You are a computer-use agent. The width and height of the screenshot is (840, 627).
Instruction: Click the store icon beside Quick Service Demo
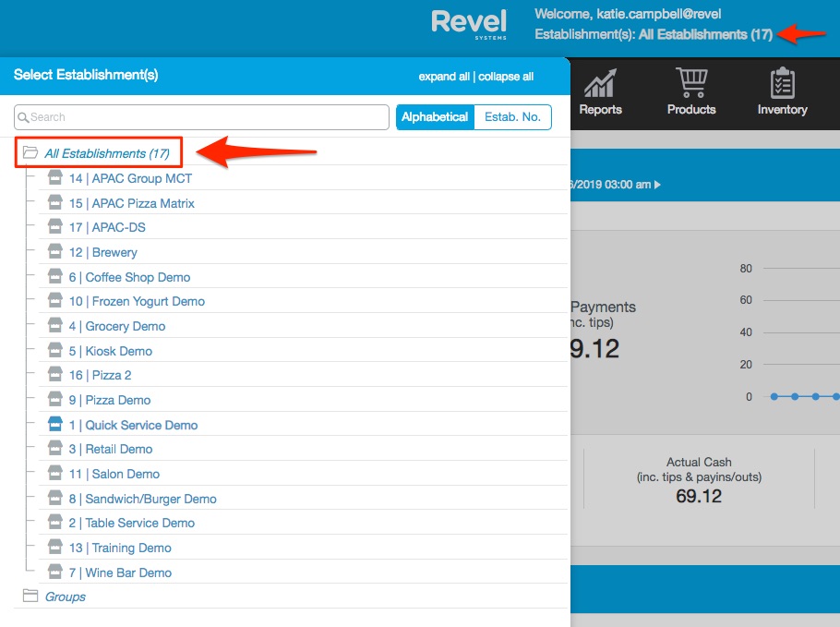pos(55,425)
